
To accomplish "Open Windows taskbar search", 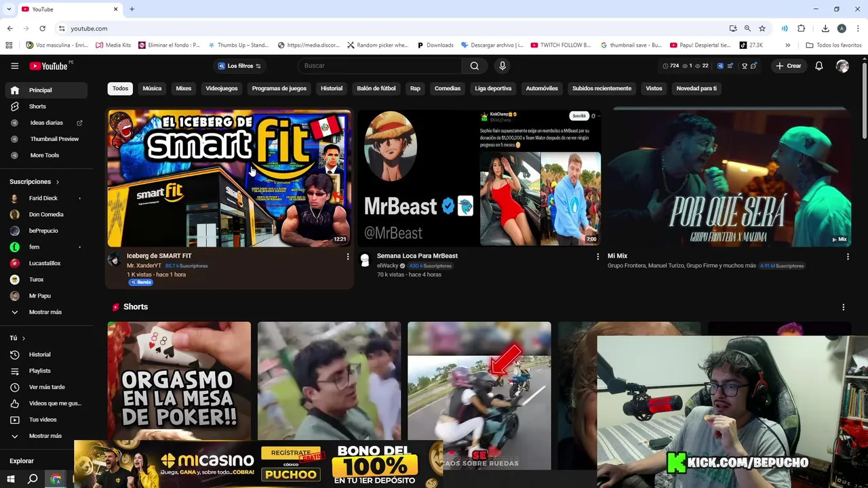I will 33,479.
